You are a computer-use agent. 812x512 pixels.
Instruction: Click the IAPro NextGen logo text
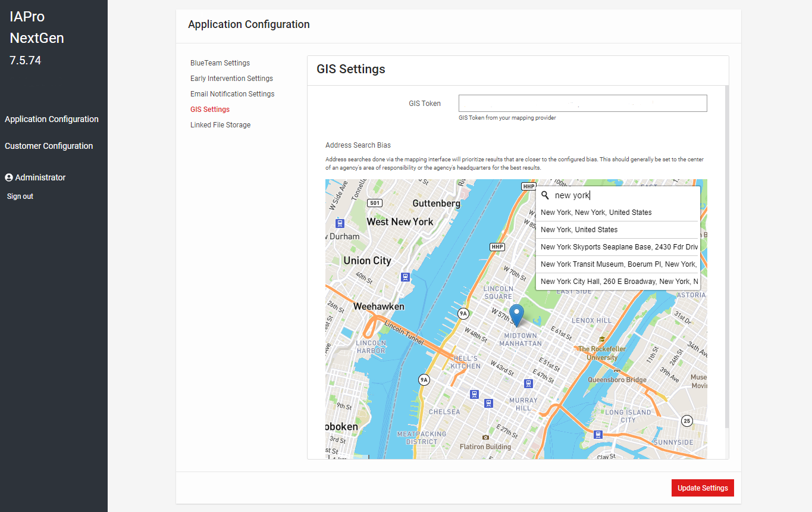(x=37, y=27)
